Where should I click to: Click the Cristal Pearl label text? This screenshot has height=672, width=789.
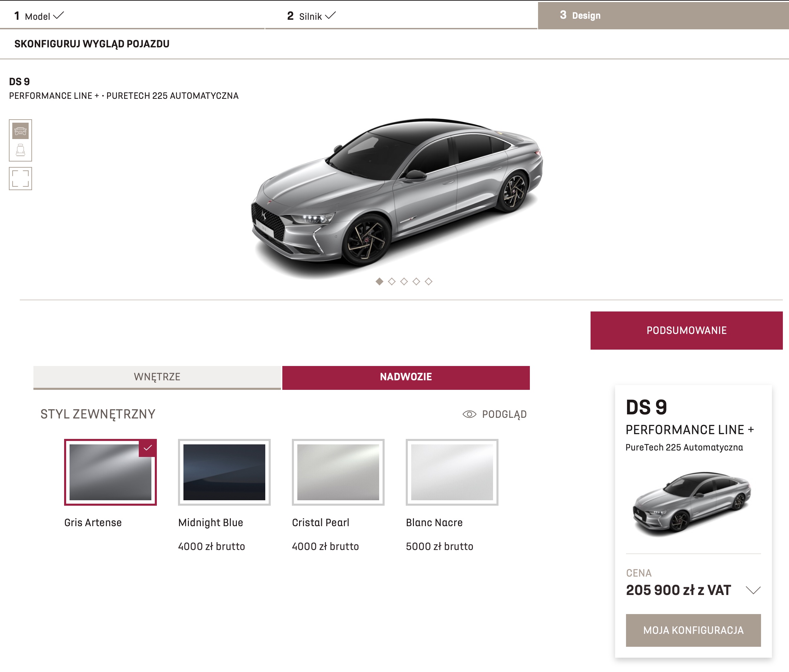pyautogui.click(x=321, y=522)
